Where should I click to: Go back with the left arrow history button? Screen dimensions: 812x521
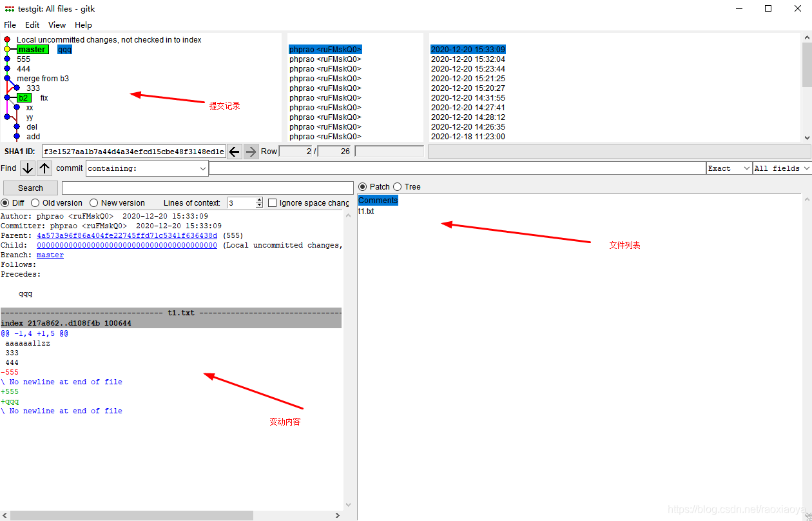click(x=235, y=152)
